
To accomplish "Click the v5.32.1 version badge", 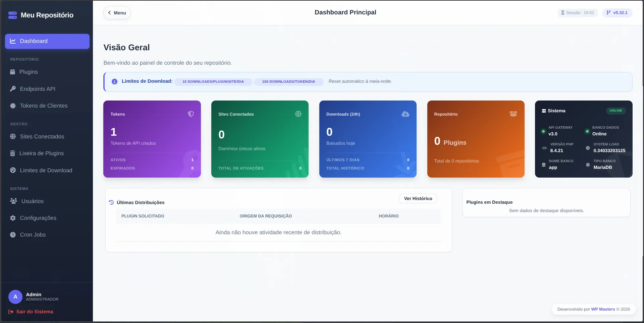I will (617, 13).
